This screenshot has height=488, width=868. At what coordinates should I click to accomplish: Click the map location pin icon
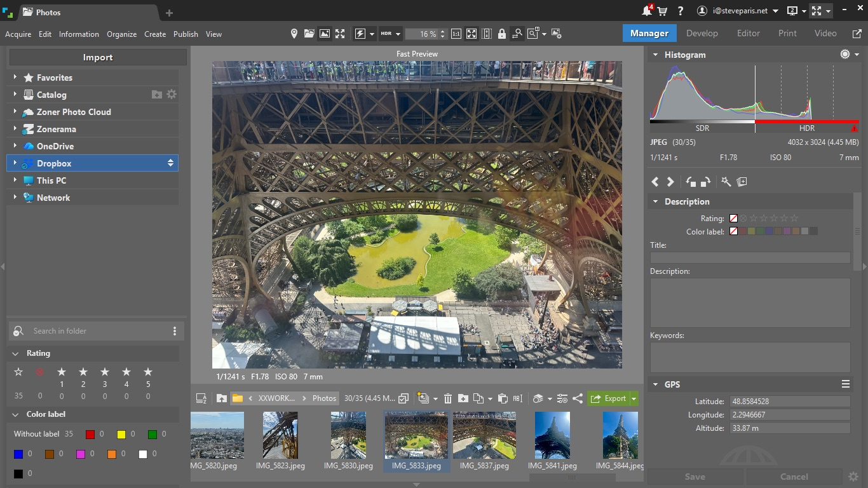point(294,34)
